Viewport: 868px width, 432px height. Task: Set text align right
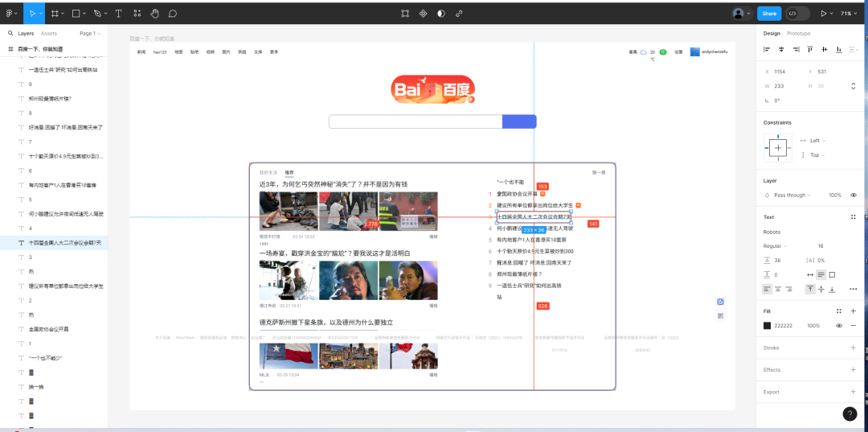point(789,289)
